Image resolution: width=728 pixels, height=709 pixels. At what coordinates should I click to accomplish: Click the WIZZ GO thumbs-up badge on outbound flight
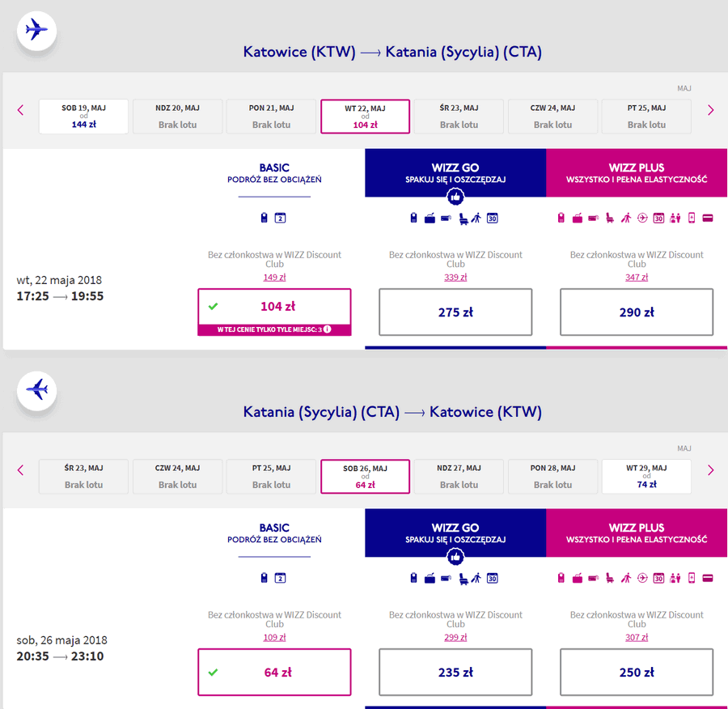point(455,197)
